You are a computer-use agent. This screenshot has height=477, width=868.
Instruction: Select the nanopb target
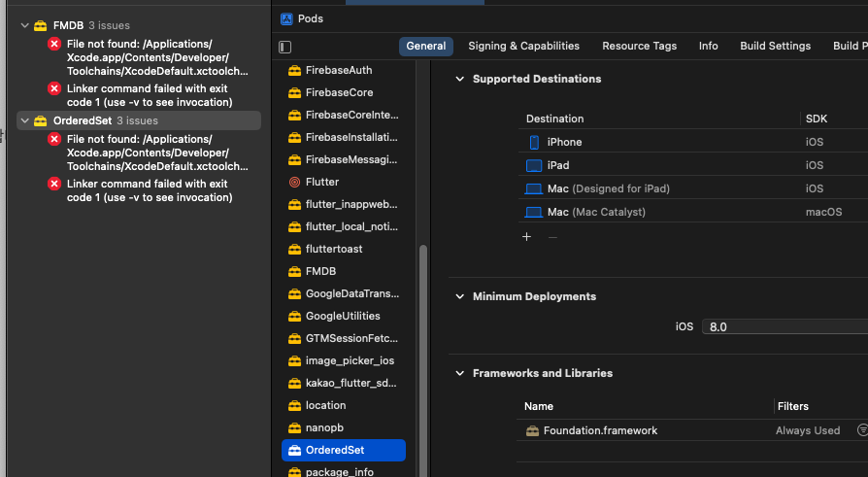coord(344,427)
